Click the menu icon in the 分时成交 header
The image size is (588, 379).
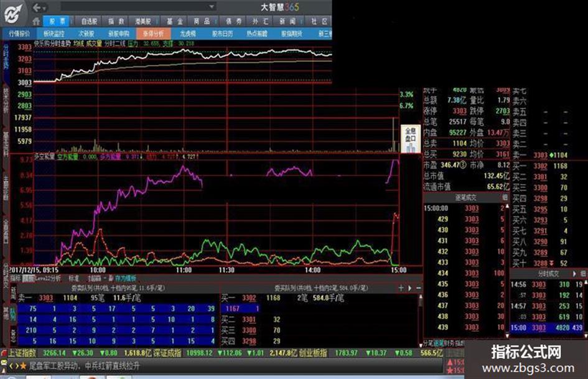pos(583,274)
